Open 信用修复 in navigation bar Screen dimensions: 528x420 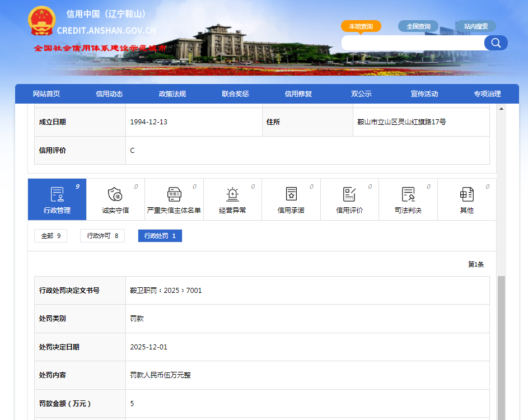point(298,94)
